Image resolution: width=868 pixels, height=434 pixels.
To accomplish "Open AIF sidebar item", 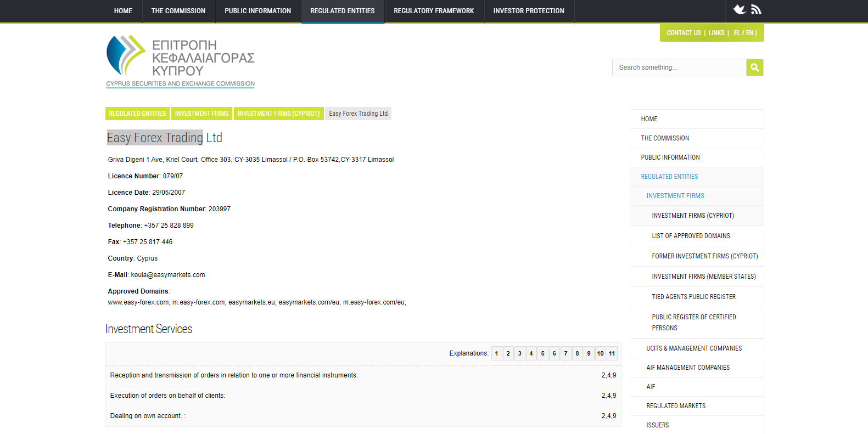I will [697, 387].
